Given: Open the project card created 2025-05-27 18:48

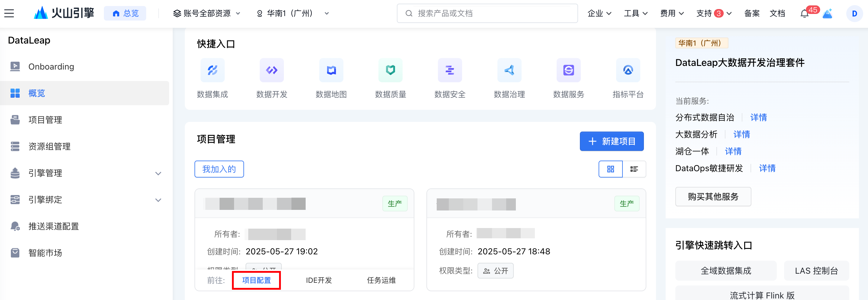Looking at the screenshot, I should coord(536,240).
